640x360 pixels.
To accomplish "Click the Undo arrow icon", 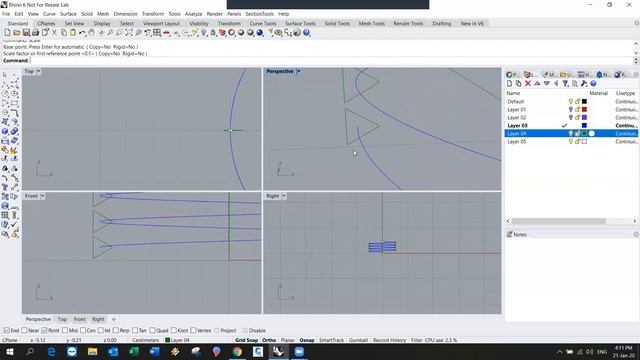I will coord(82,33).
